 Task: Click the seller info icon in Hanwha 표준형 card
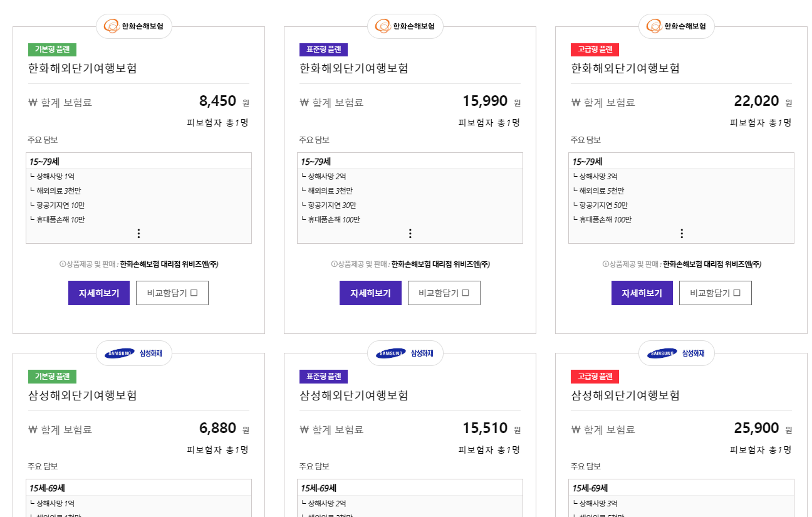(x=334, y=264)
